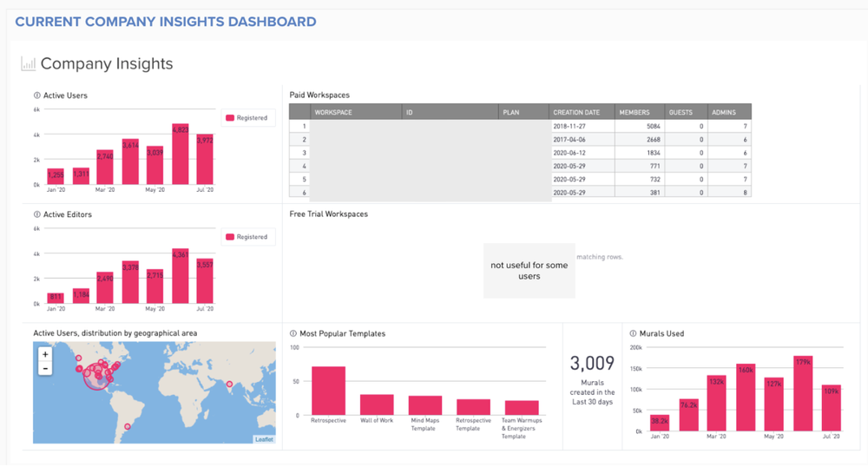Click the 179k bar in Murals Used
The image size is (868, 467).
coord(803,393)
